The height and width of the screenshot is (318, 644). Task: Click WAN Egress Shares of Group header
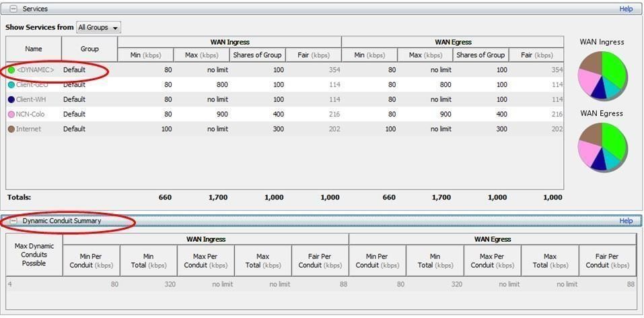[481, 55]
